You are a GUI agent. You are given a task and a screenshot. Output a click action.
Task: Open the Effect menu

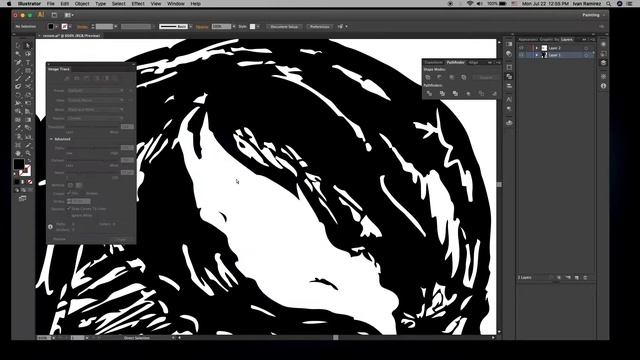(x=138, y=4)
